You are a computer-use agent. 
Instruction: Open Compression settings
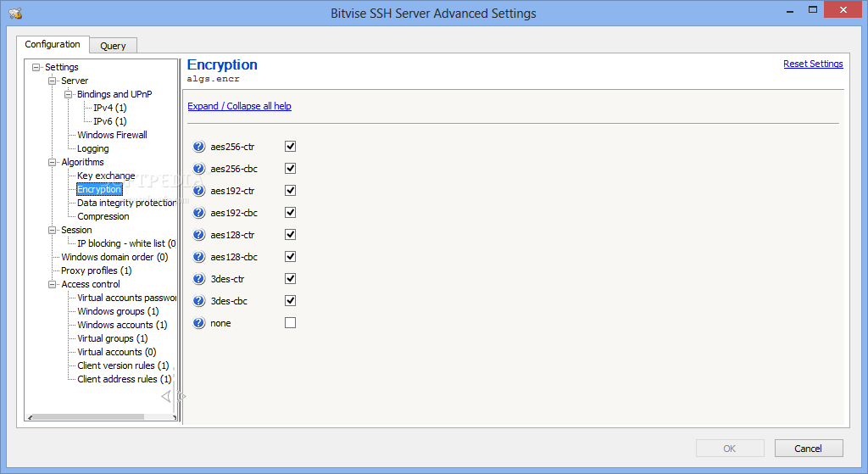(103, 216)
